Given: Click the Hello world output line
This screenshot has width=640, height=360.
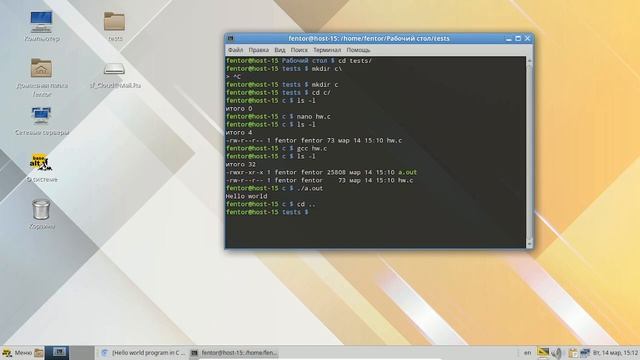Looking at the screenshot, I should (x=246, y=196).
